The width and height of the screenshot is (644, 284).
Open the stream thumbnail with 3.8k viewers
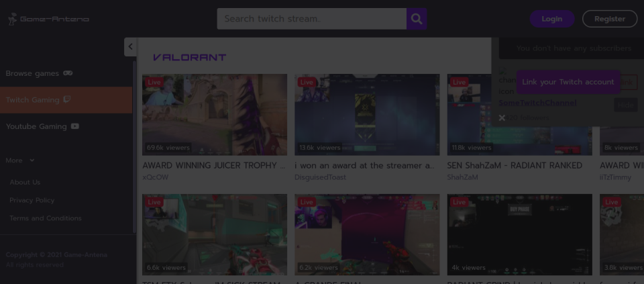(x=622, y=235)
